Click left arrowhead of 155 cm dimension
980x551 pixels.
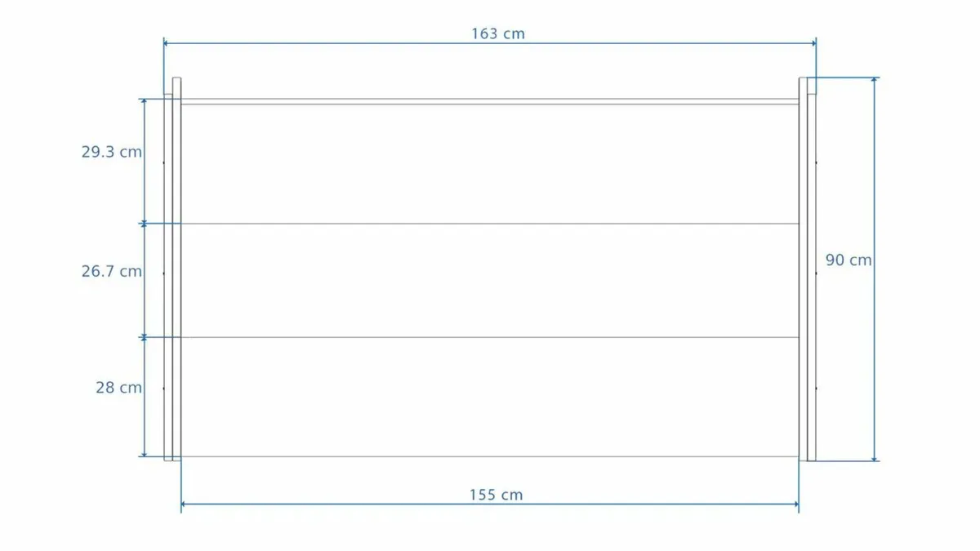(x=185, y=504)
